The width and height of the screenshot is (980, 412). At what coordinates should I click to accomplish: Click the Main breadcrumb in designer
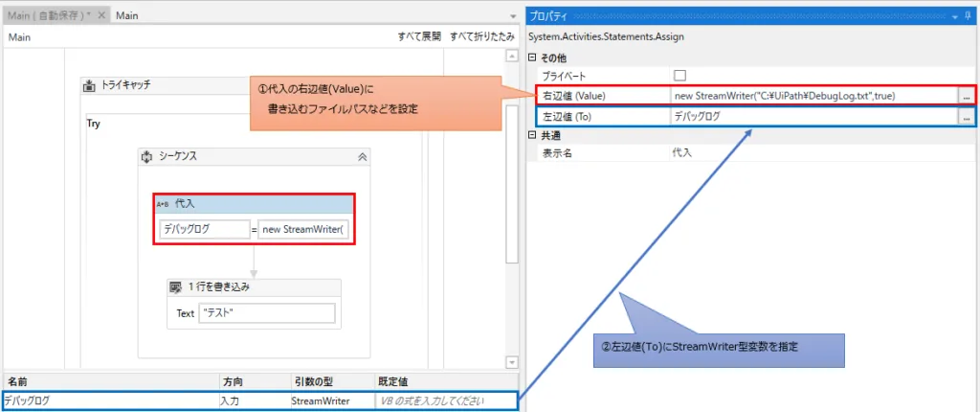click(x=19, y=37)
